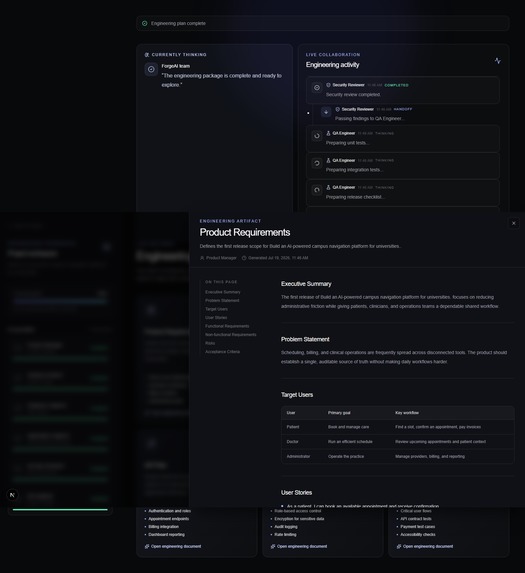This screenshot has height=573, width=525.
Task: Click the Administrator row in Target Users table
Action: pos(397,456)
